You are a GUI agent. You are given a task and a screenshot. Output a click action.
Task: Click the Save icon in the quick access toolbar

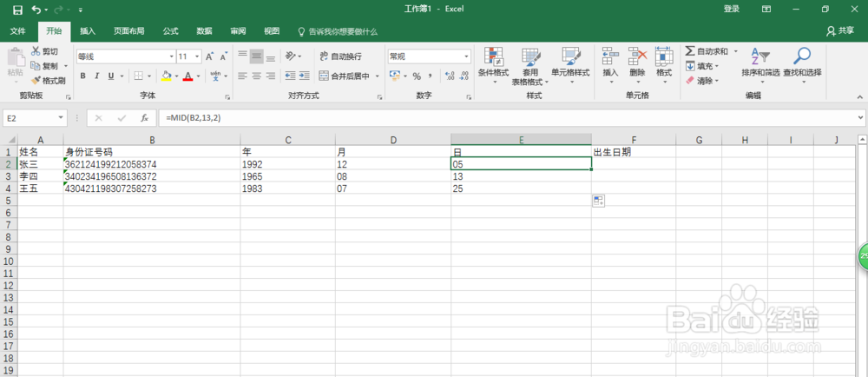17,10
